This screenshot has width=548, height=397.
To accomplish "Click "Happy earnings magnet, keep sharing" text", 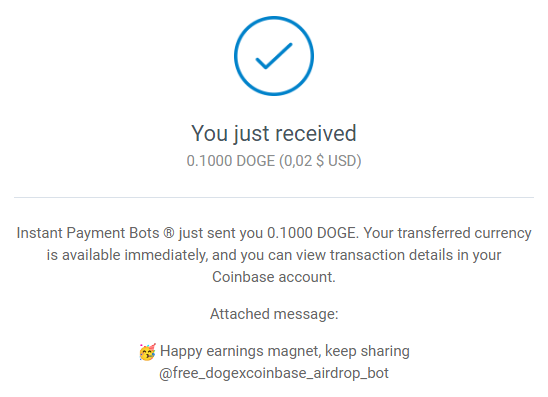I will point(284,351).
